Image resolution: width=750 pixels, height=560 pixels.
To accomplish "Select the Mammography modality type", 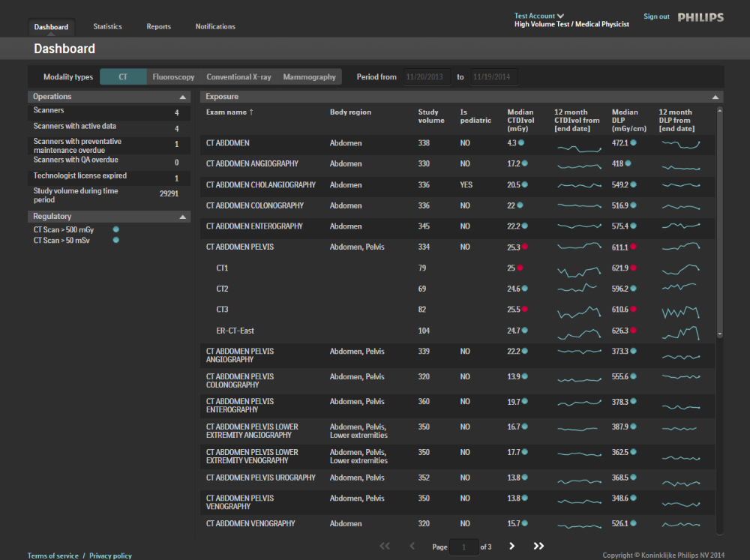I will (x=309, y=77).
